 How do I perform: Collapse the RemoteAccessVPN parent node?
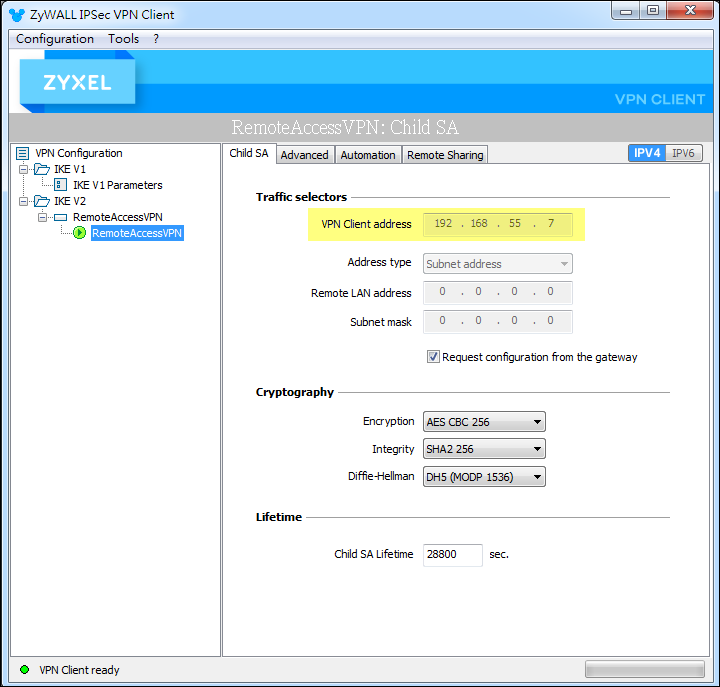42,217
